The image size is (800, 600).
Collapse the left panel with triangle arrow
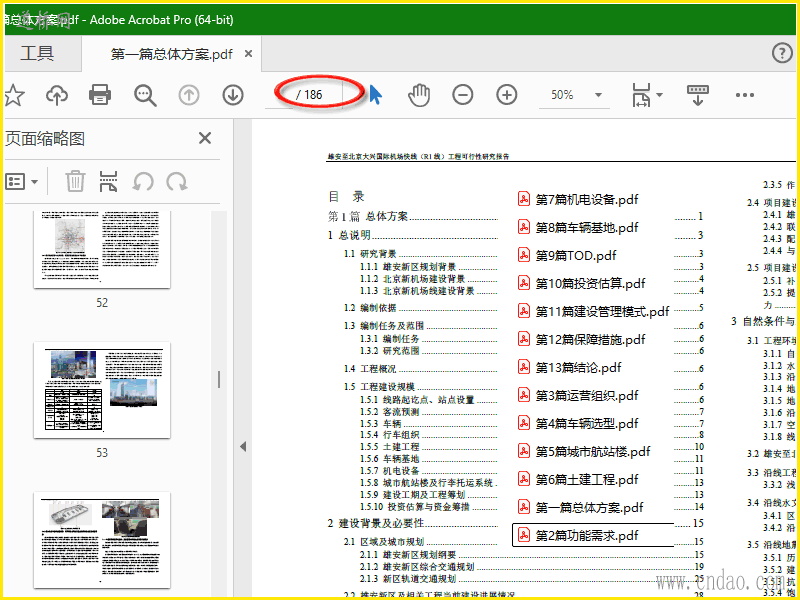pos(243,446)
